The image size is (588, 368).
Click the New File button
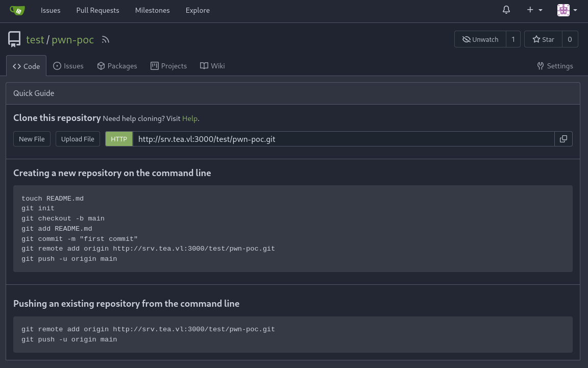click(32, 139)
